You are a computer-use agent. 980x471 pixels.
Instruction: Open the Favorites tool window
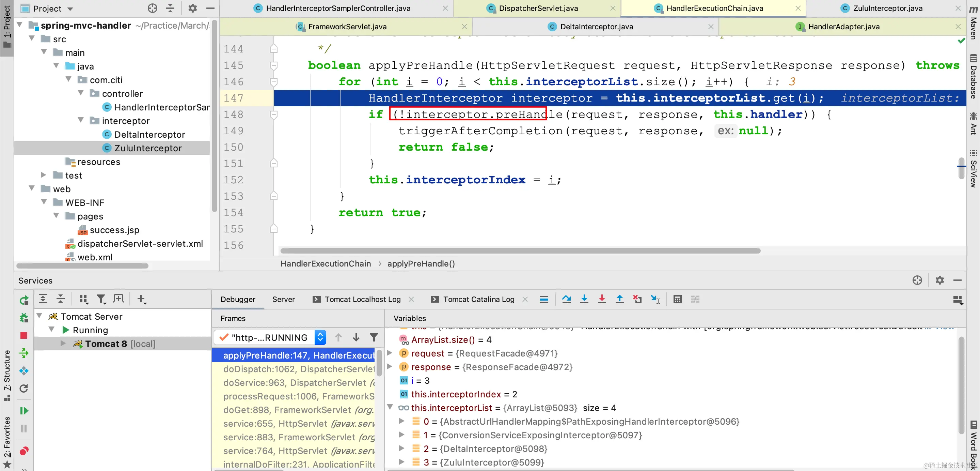pos(7,442)
